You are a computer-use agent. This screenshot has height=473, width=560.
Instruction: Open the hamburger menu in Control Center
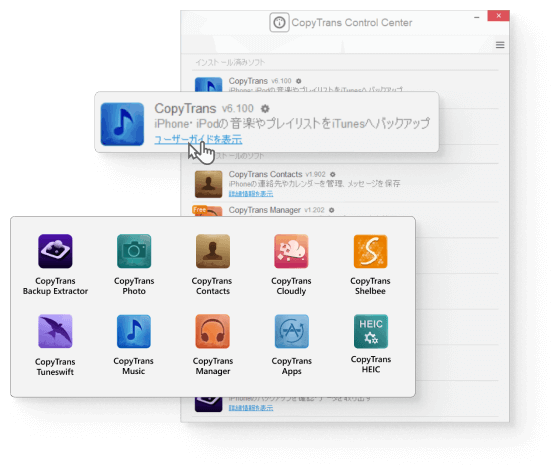[500, 45]
